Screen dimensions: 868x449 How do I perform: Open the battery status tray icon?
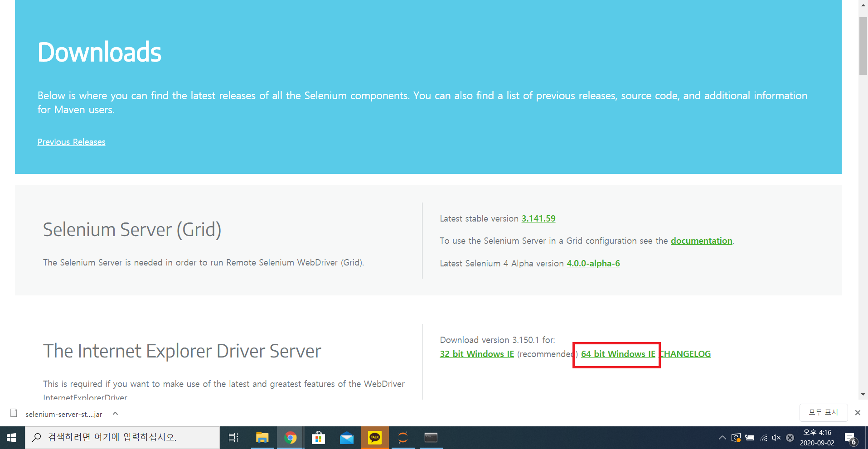(x=750, y=438)
